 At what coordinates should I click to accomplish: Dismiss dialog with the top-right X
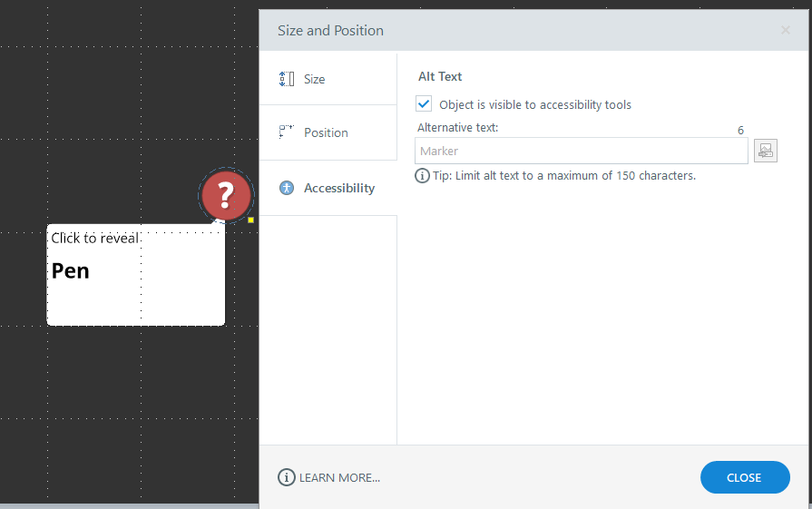786,31
